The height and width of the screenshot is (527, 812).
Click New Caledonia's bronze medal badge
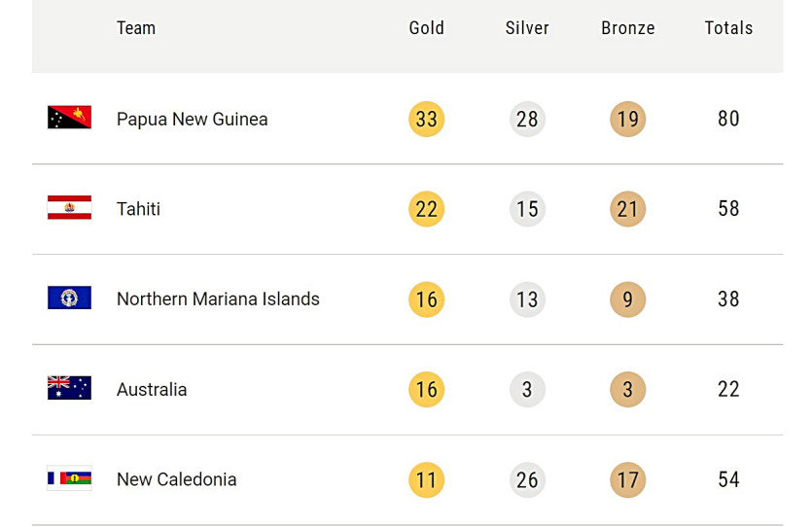pos(628,479)
